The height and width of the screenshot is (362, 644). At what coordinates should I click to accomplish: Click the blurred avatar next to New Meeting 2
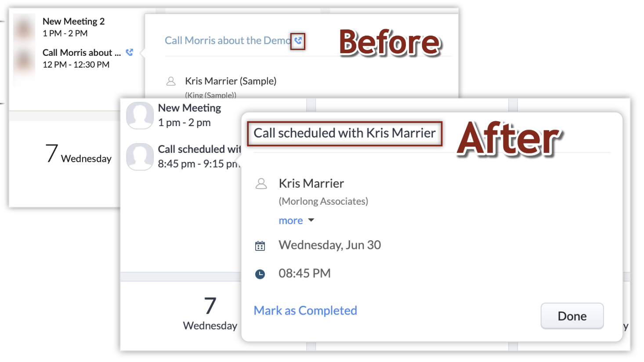pyautogui.click(x=24, y=28)
